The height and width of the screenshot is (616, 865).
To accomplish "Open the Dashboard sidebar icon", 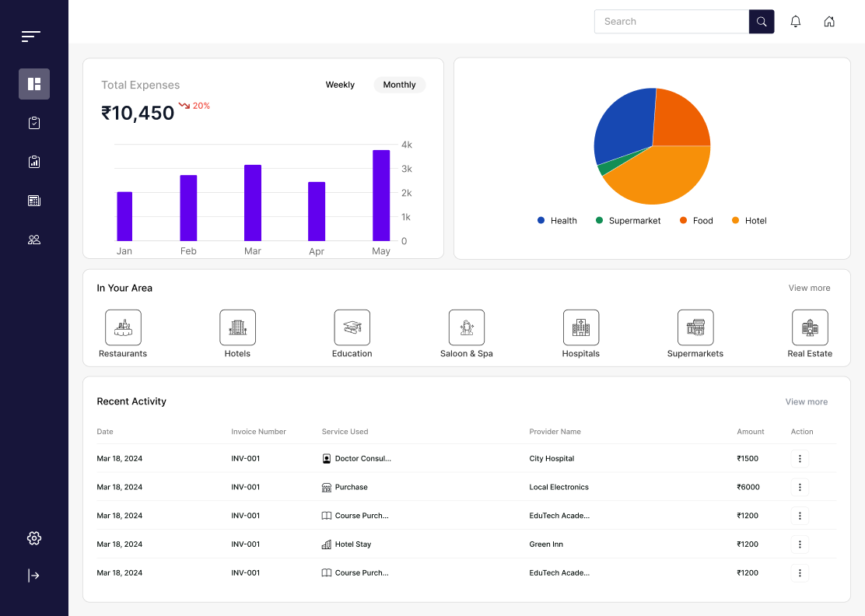I will coord(33,83).
